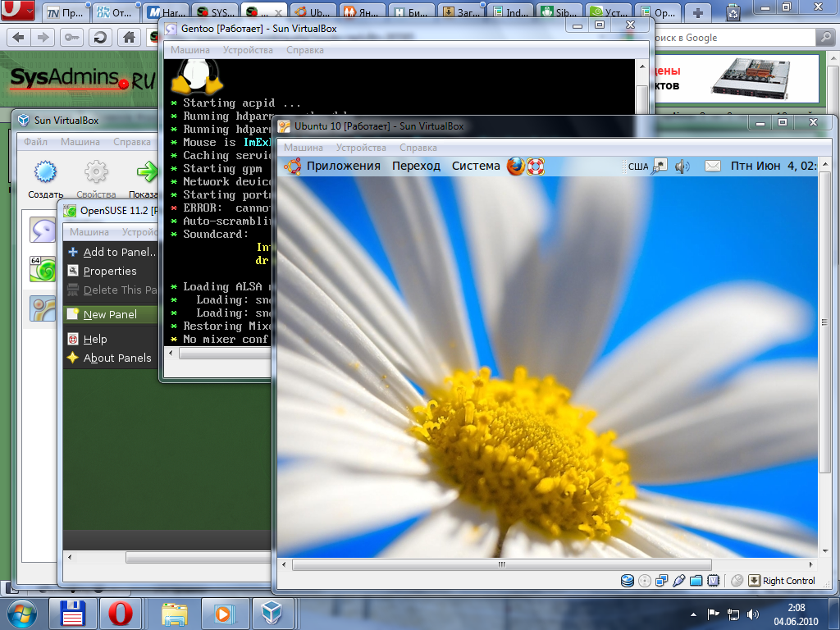Switch to the Sib... Opera tab
Screen dimensions: 840x630
coord(559,12)
